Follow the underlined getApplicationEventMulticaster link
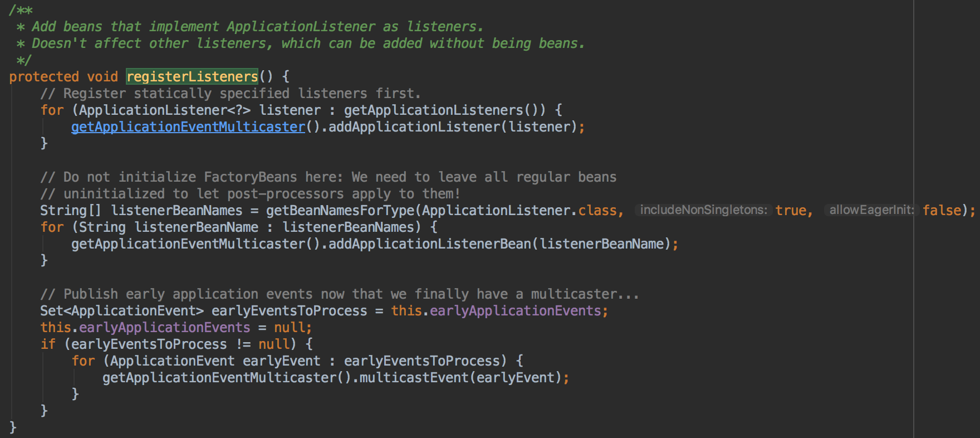The image size is (980, 438). pyautogui.click(x=188, y=127)
